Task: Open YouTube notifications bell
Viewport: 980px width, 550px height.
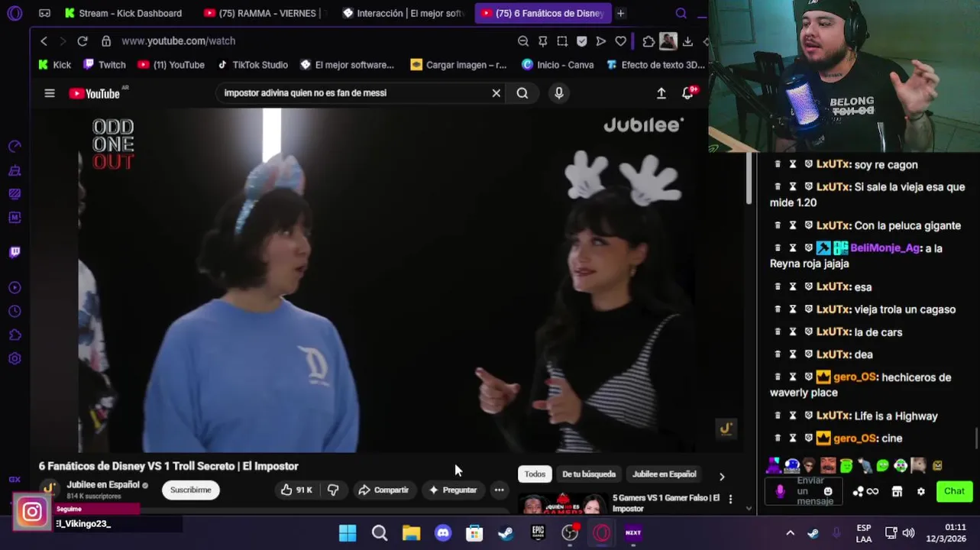Action: coord(688,92)
